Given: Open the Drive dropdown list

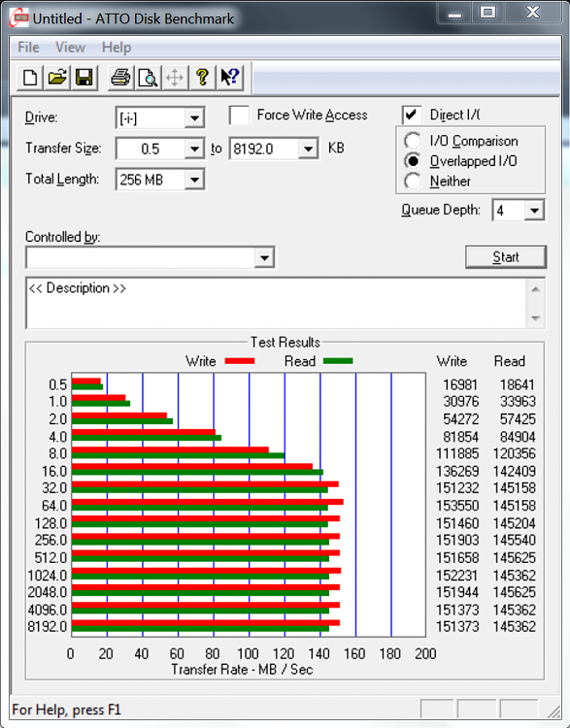Looking at the screenshot, I should pos(194,117).
